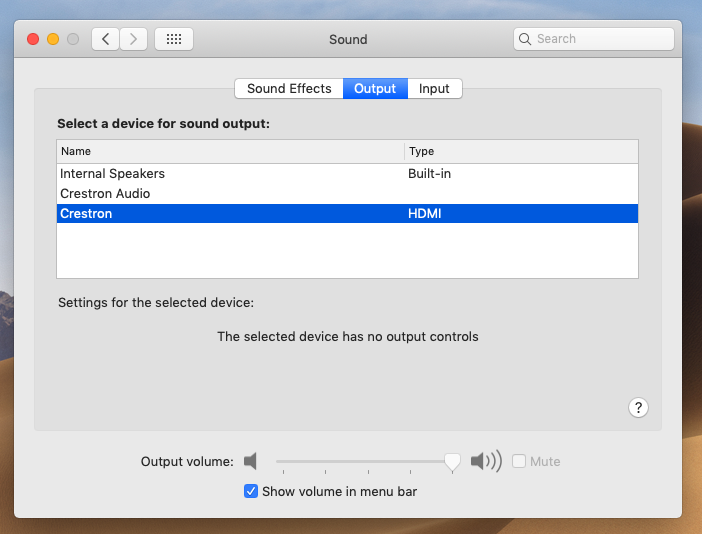The height and width of the screenshot is (534, 702).
Task: Click the output volume slider knob
Action: (x=452, y=461)
